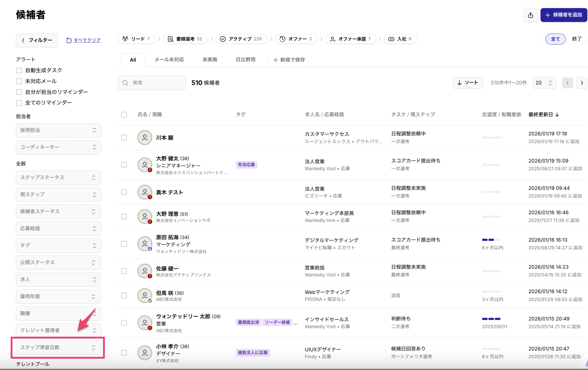Click avatar of 川本 顕
The image size is (588, 370).
coord(145,138)
